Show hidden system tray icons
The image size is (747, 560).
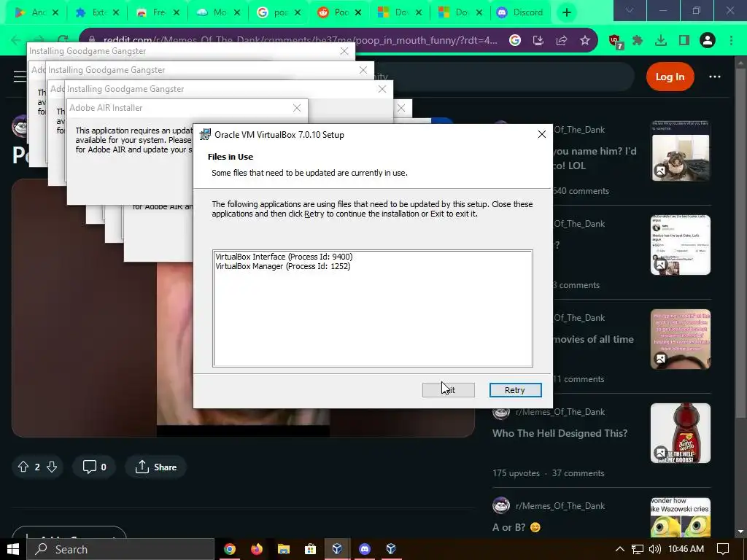point(620,549)
